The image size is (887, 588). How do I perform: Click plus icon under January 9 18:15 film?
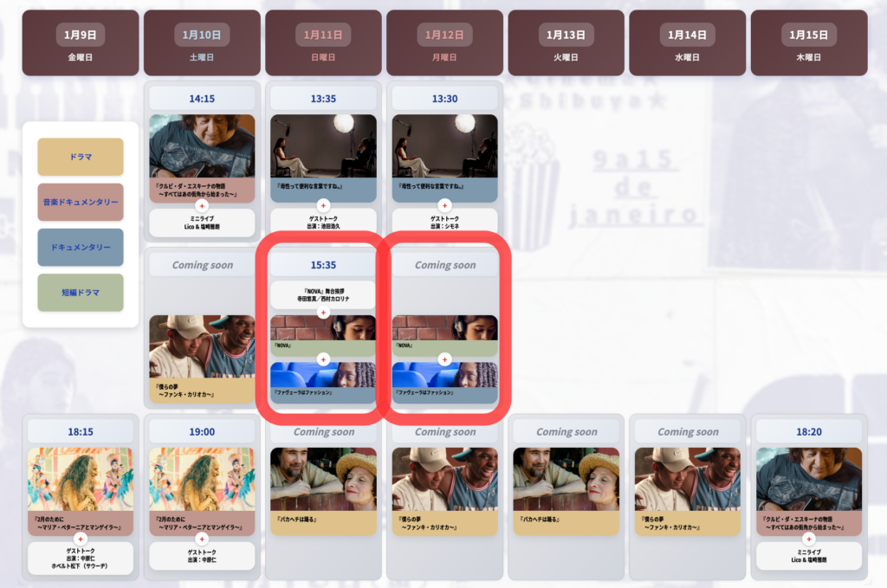(x=81, y=539)
